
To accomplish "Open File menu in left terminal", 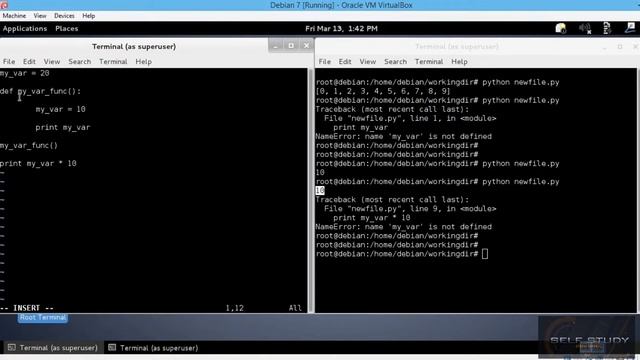I will 9,62.
